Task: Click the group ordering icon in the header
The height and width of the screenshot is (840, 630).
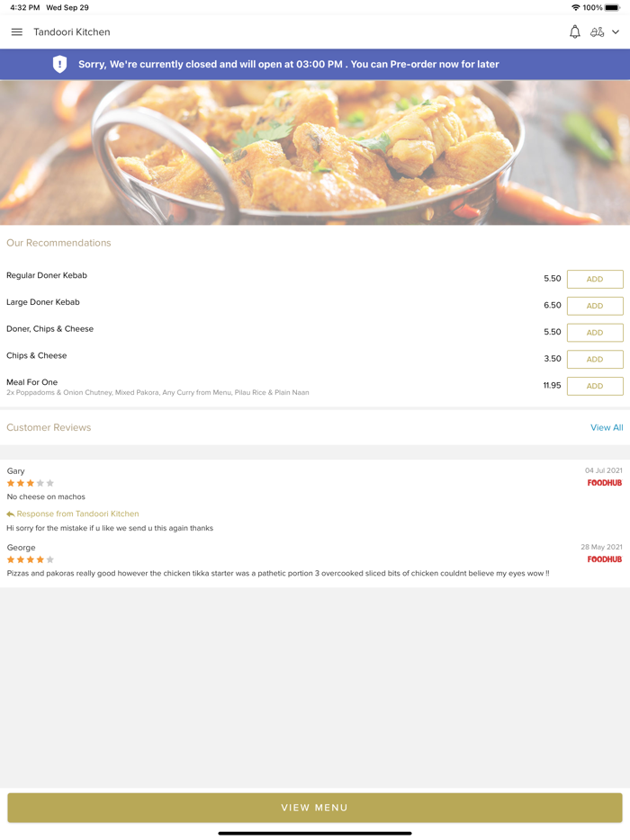Action: (x=598, y=31)
